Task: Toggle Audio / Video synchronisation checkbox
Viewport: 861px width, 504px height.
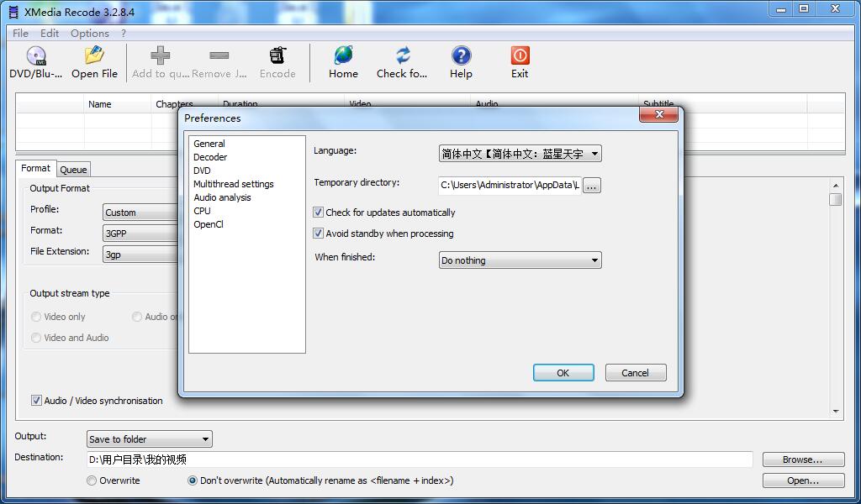Action: 36,401
